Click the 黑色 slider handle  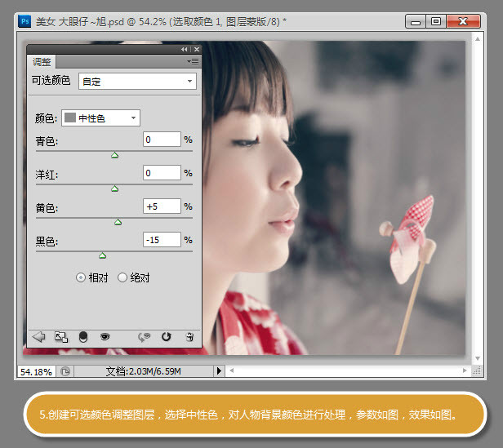coord(102,255)
